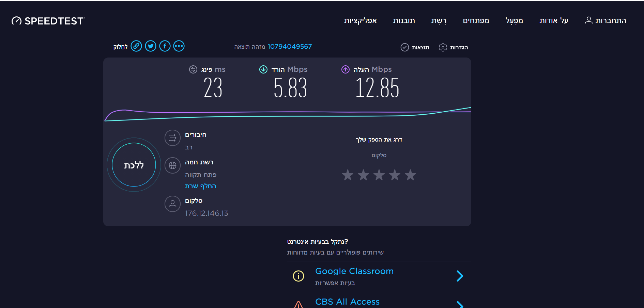The image size is (644, 308).
Task: Open מפתחים menu item
Action: click(x=476, y=21)
